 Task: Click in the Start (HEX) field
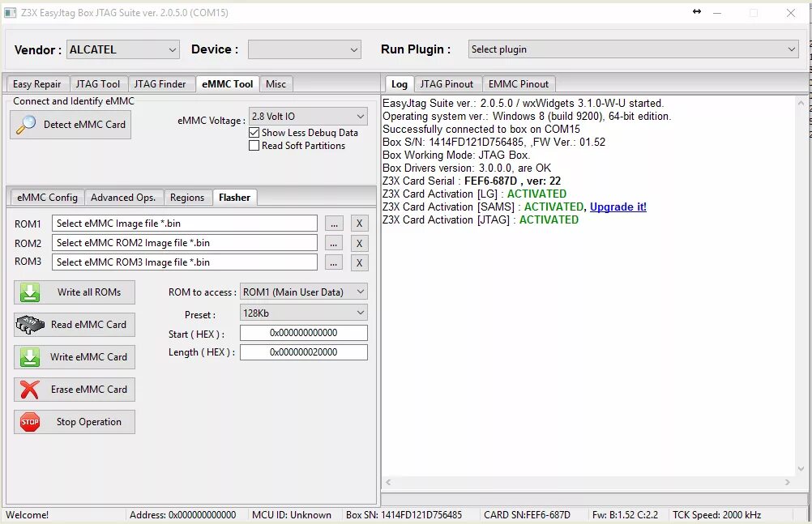tap(303, 333)
